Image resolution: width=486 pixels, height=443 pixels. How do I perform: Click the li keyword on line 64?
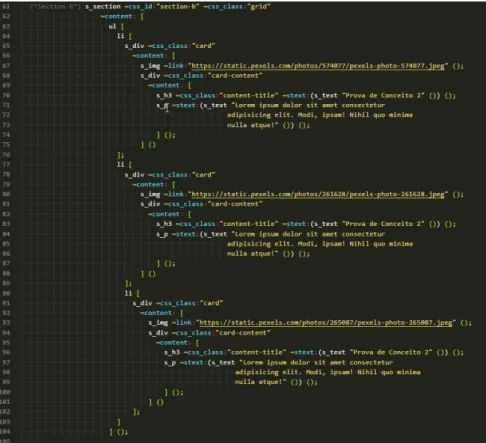[120, 36]
